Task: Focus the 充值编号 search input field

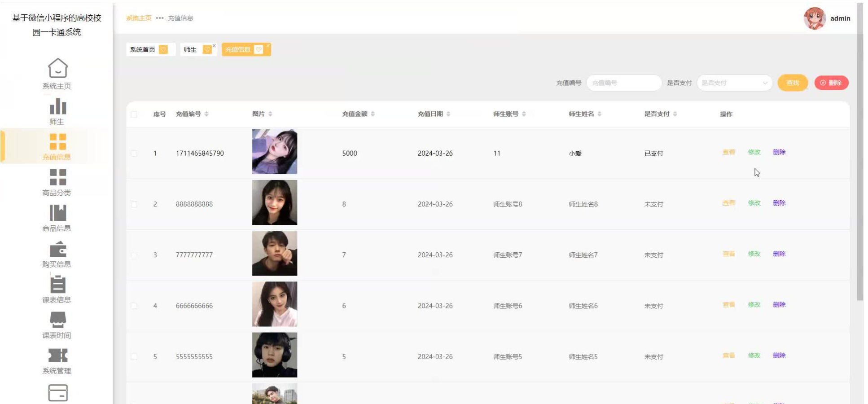Action: 624,83
